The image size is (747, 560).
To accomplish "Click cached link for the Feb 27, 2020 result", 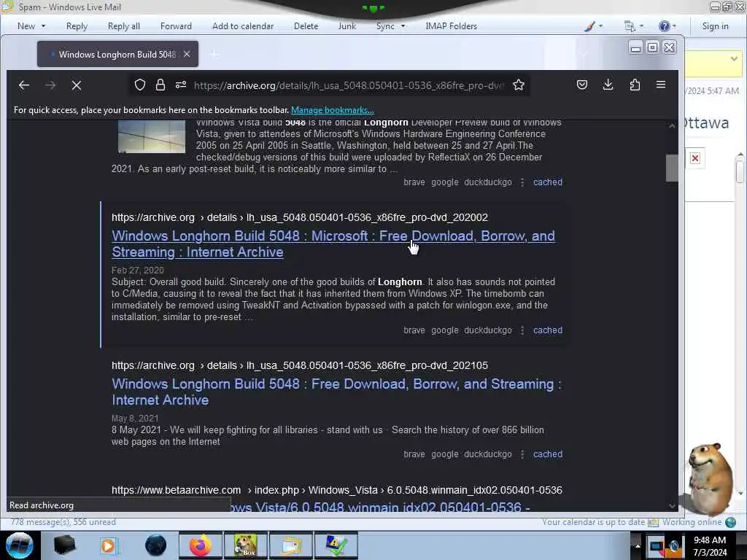I will [547, 330].
